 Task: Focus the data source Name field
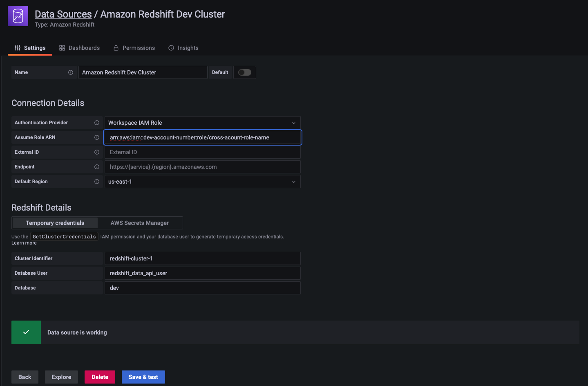(x=143, y=72)
